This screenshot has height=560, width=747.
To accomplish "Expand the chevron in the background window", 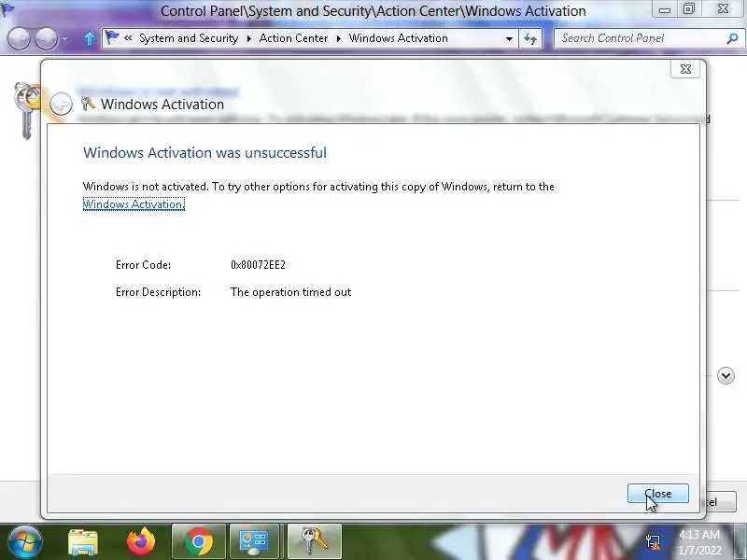I will coord(726,376).
